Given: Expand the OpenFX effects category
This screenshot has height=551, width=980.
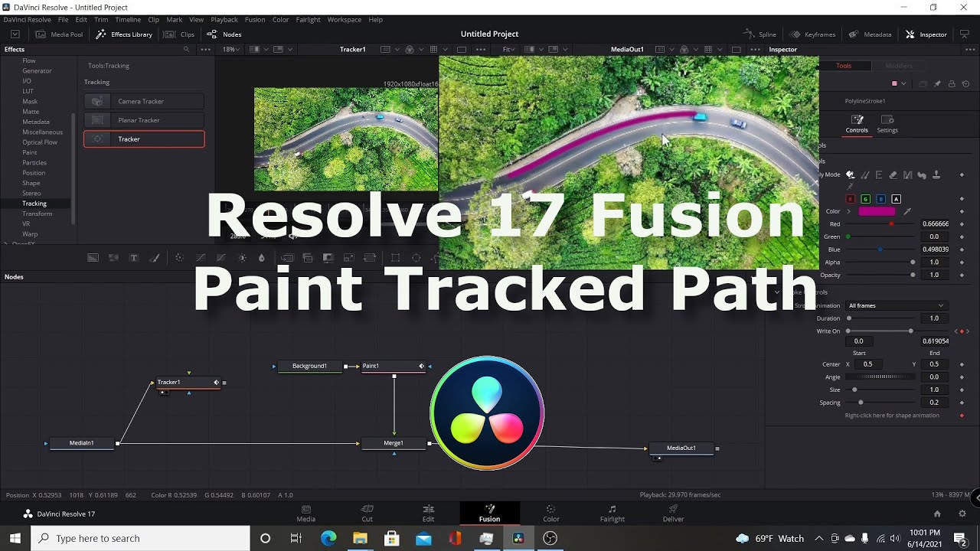Looking at the screenshot, I should point(7,244).
